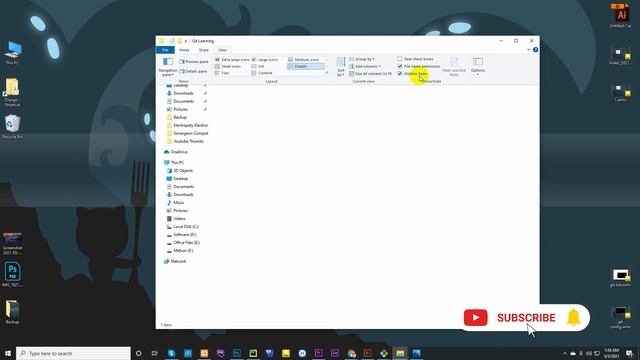Open the notification center icon
The image size is (640, 360).
629,353
